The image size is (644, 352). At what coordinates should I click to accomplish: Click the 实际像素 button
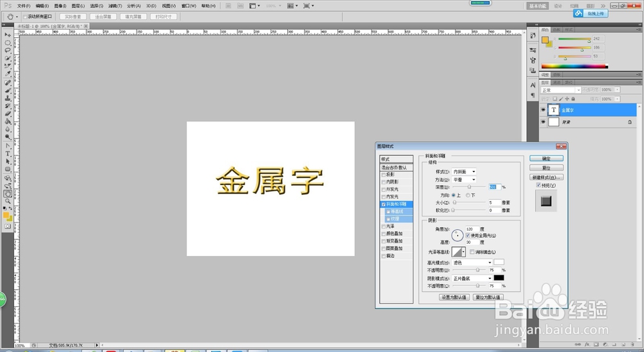pos(73,17)
